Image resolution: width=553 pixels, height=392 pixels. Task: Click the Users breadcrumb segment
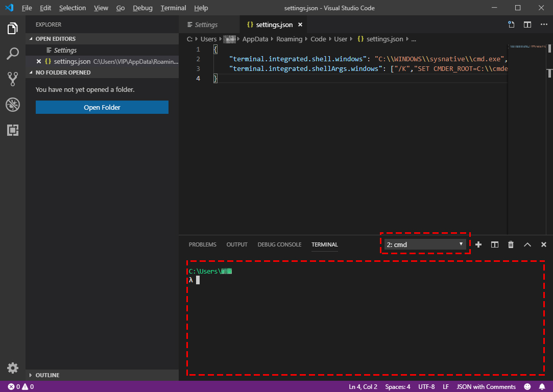pos(208,39)
